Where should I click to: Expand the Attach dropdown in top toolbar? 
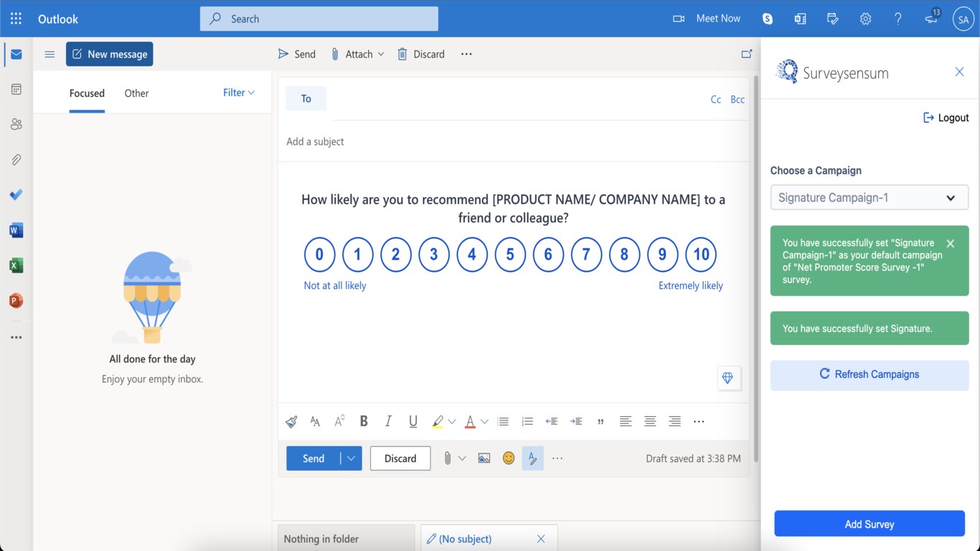380,54
